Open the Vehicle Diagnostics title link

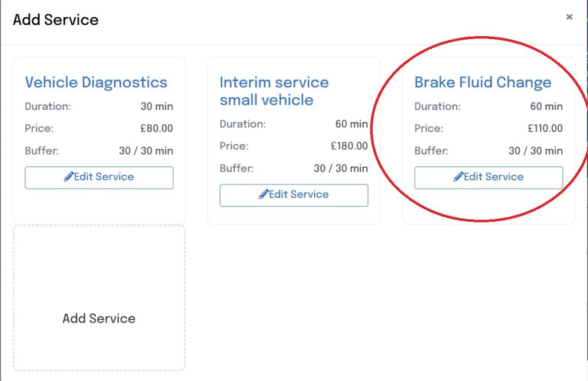click(96, 82)
